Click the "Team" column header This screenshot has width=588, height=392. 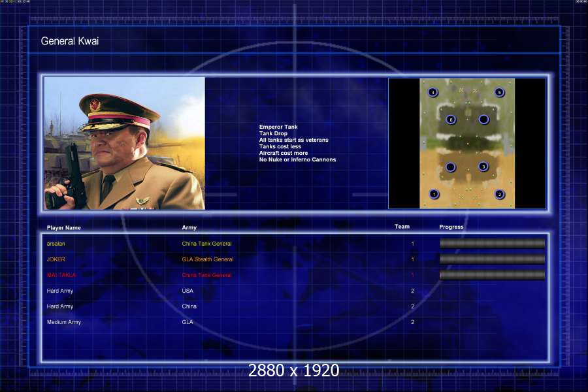tap(402, 227)
